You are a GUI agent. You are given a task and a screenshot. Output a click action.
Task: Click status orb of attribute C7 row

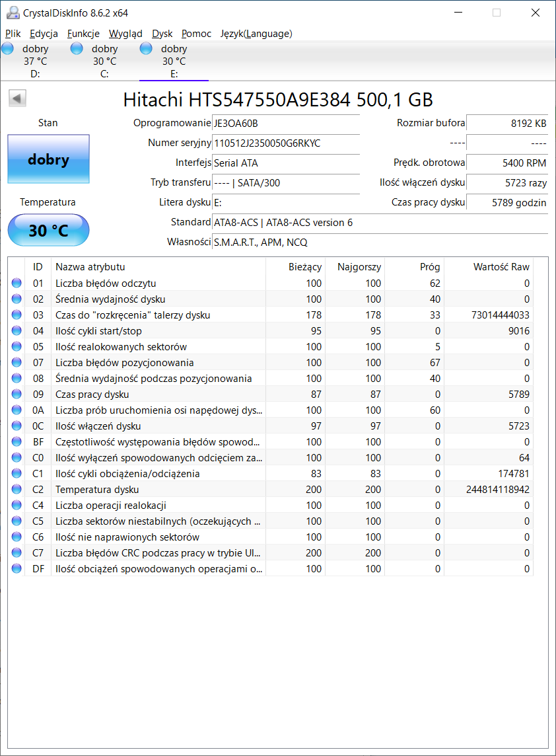point(17,553)
